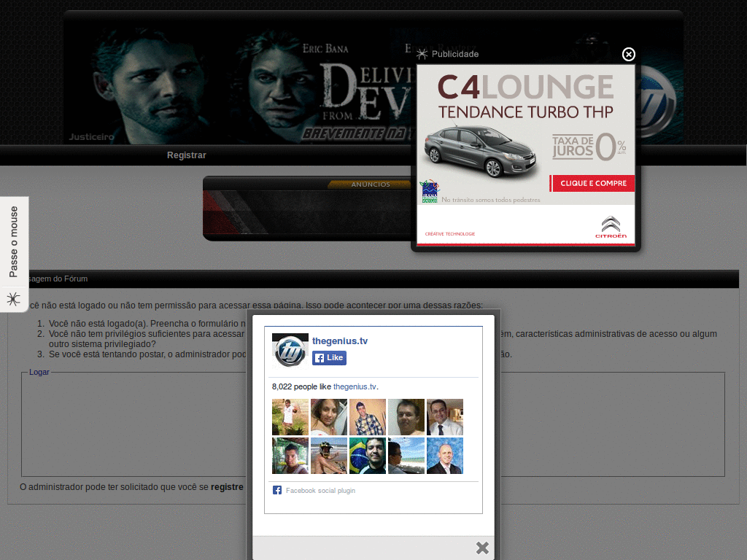The width and height of the screenshot is (747, 560).
Task: Click fan photo of man in plaid shirt
Action: pyautogui.click(x=368, y=417)
